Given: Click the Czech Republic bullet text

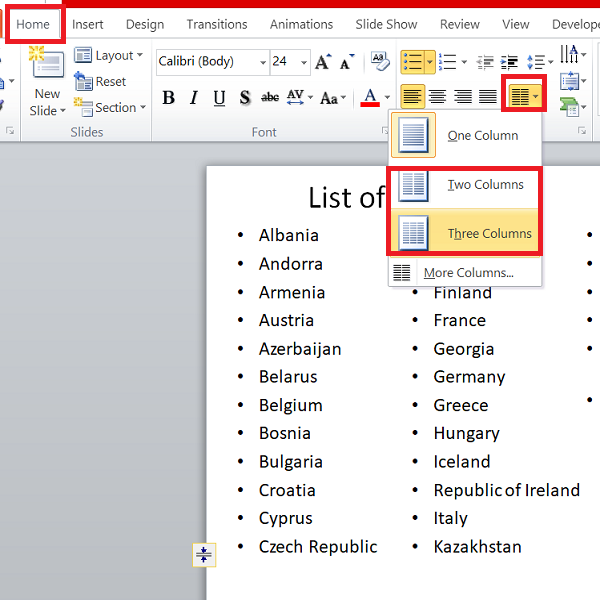Looking at the screenshot, I should point(318,547).
